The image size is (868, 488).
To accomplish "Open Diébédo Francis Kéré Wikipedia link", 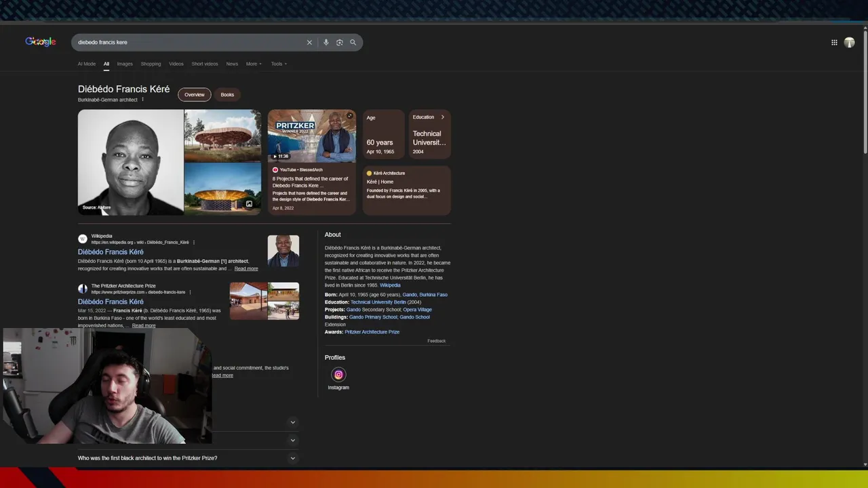I will [111, 252].
